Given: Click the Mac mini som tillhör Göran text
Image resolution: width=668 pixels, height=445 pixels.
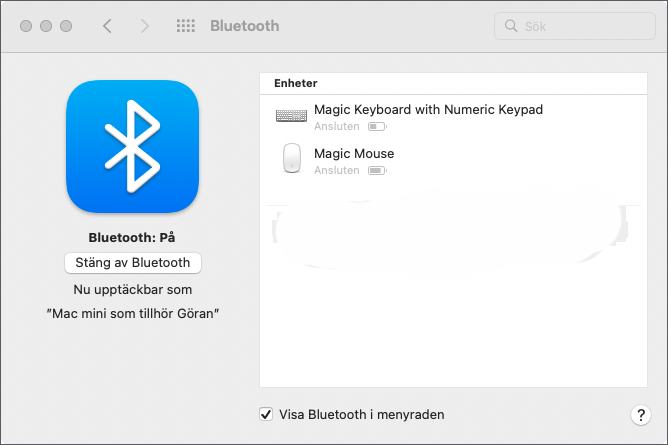Looking at the screenshot, I should (133, 313).
